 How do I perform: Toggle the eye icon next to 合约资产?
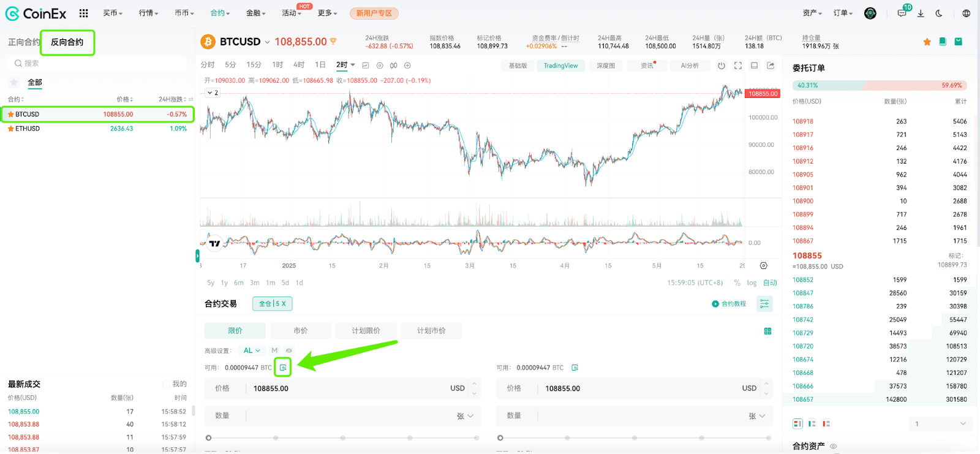(x=833, y=446)
